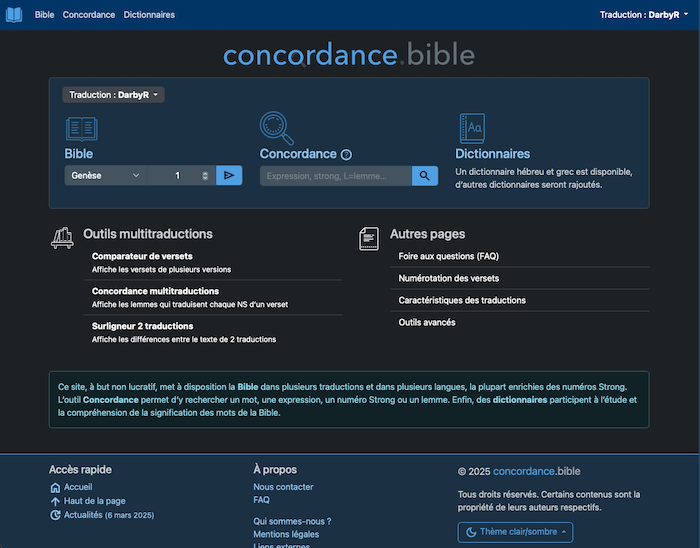Open Concordance multitraductions tool
Screen dimensions: 700x548
(x=155, y=291)
